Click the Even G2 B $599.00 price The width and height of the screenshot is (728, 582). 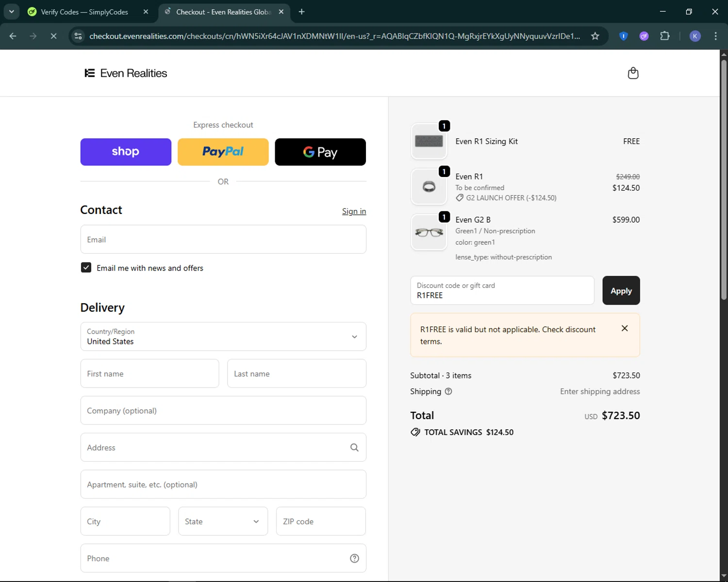point(626,220)
